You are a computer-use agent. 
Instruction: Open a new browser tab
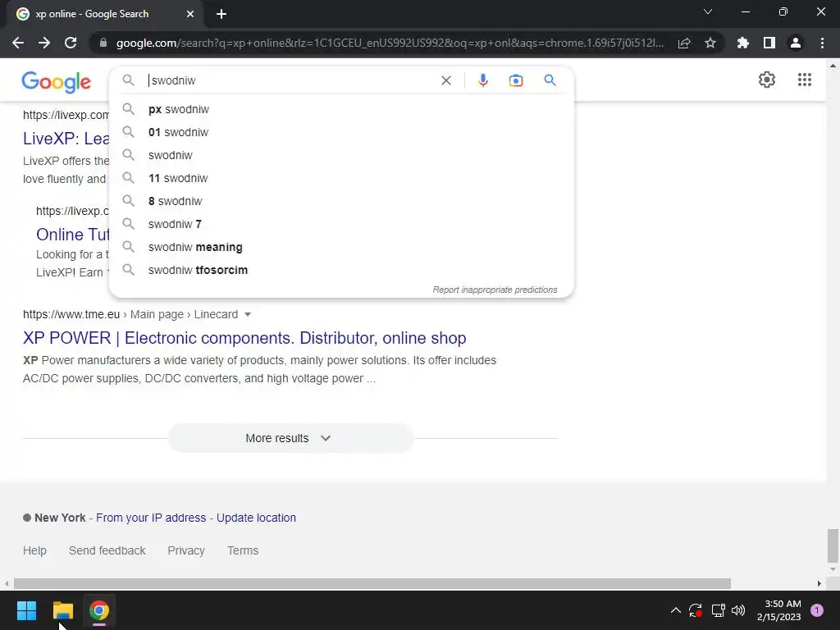coord(221,14)
